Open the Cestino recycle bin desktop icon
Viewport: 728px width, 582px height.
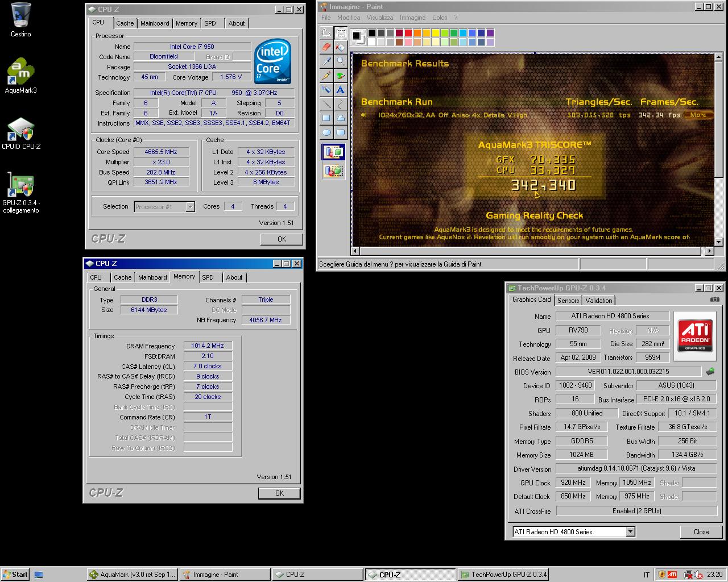click(21, 20)
